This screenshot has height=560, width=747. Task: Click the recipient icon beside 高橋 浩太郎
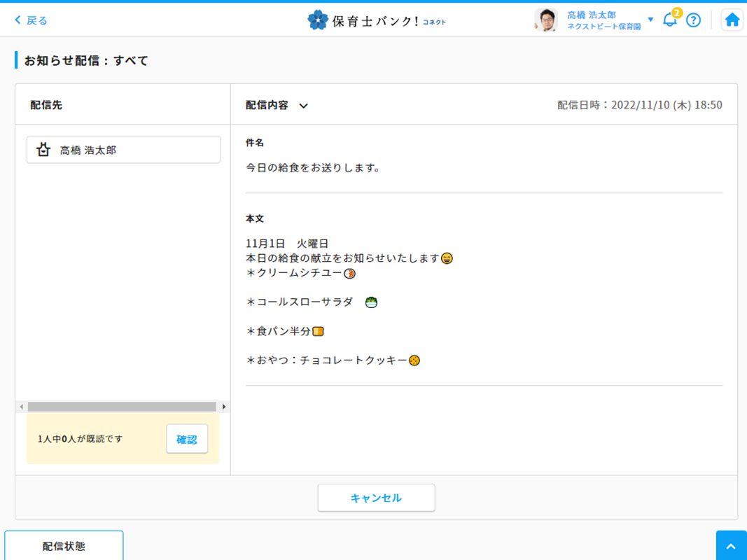43,150
